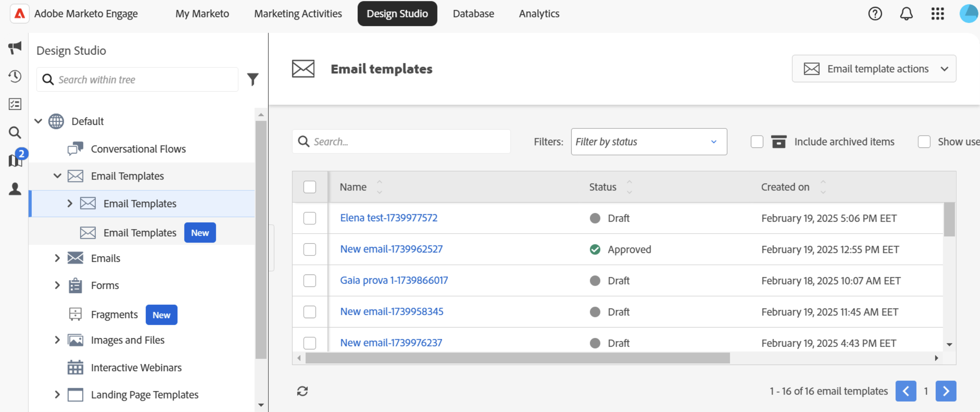This screenshot has height=412, width=980.
Task: Sort by Status column arrows
Action: (629, 187)
